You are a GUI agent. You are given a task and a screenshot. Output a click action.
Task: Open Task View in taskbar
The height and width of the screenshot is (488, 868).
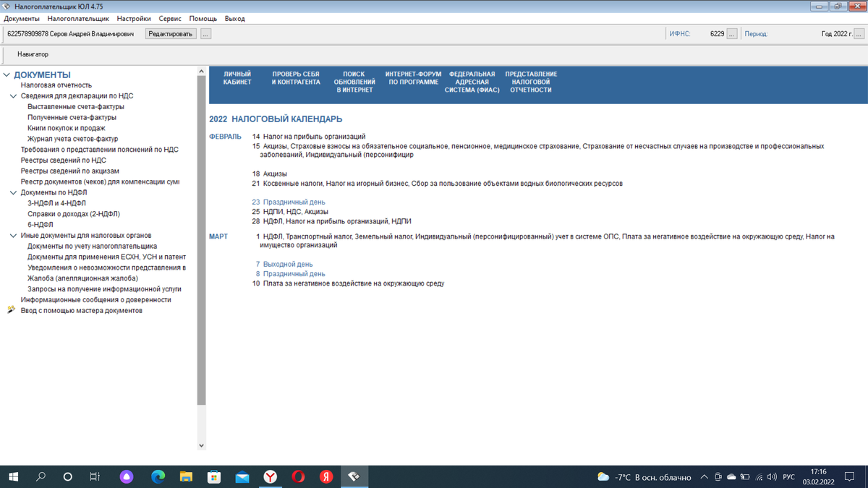(94, 477)
